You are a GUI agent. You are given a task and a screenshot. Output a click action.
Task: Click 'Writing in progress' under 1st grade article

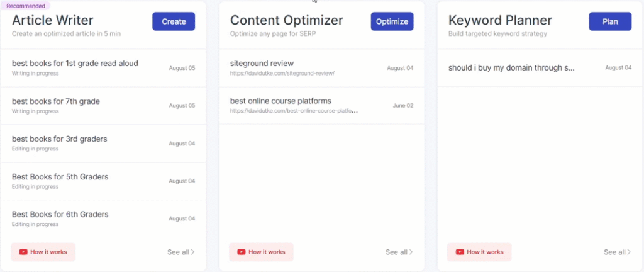pos(35,73)
